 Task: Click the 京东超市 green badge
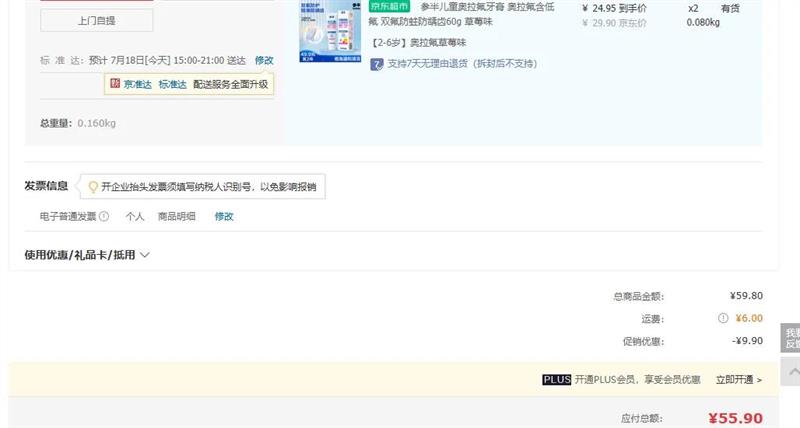tap(389, 6)
